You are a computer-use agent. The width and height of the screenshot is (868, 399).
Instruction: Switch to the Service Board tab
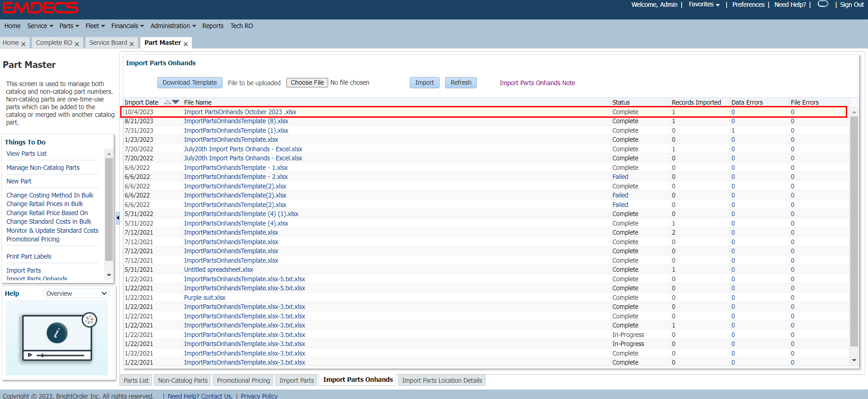[108, 43]
